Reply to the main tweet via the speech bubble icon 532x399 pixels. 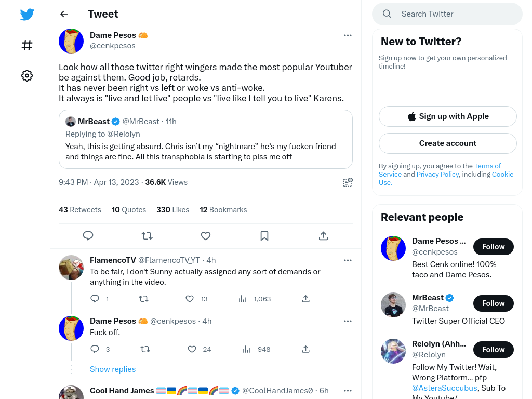pos(88,236)
